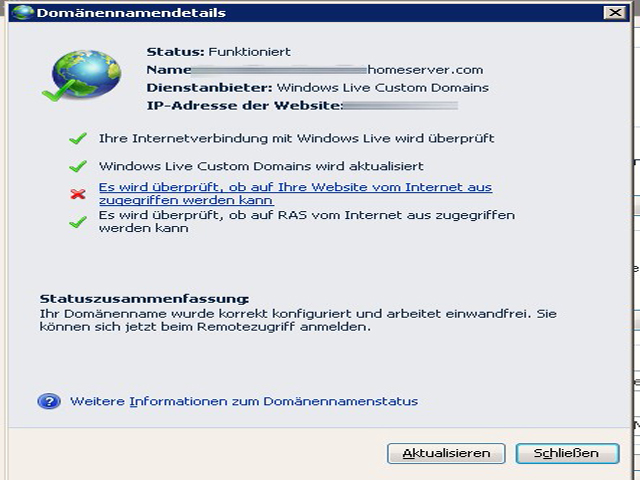Open link about website access from Internet

click(296, 193)
